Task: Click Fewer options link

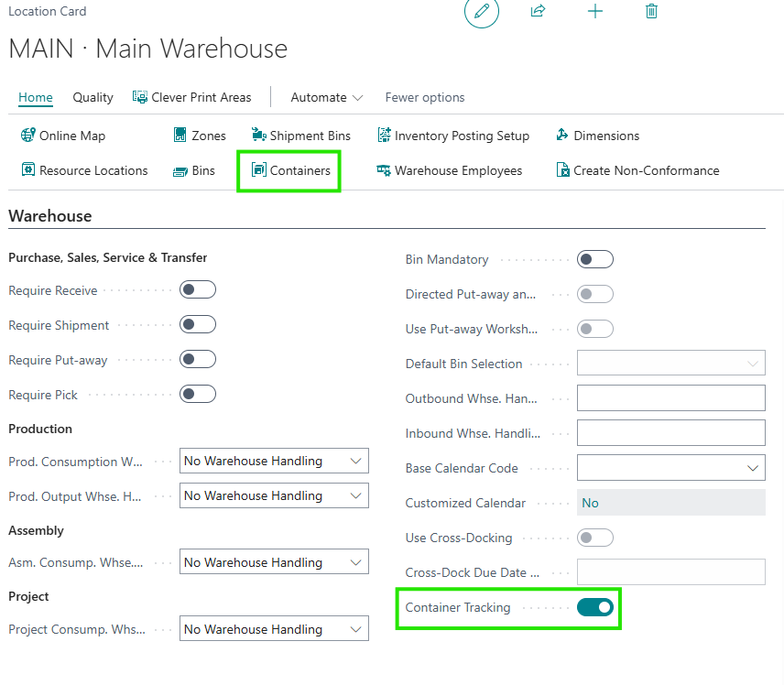Action: 425,97
